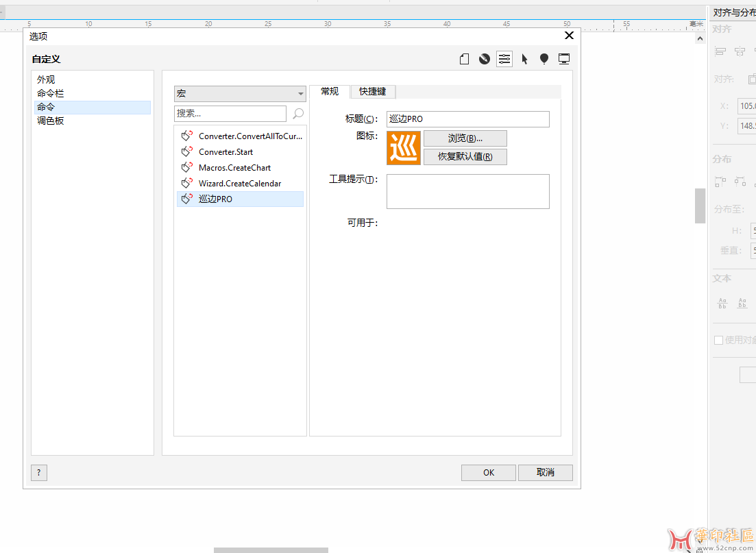Open the Document options page icon
The image size is (756, 553).
(464, 59)
